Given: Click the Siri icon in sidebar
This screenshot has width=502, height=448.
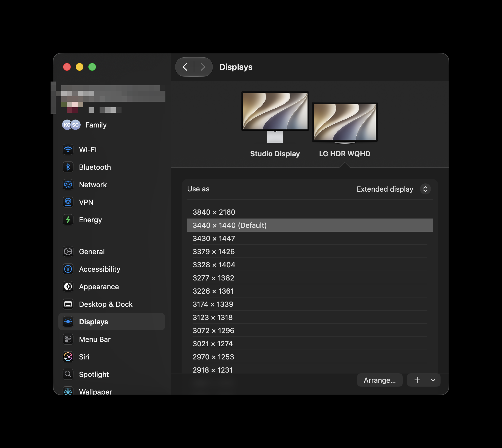Looking at the screenshot, I should pos(68,357).
